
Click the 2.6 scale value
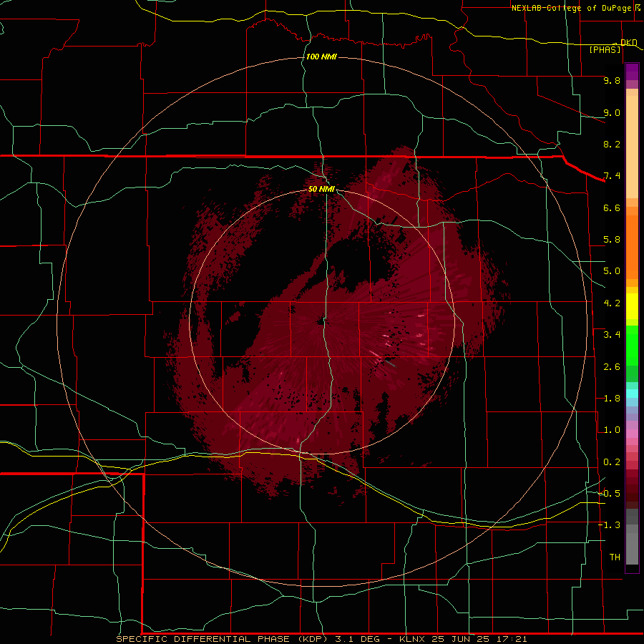click(x=612, y=367)
